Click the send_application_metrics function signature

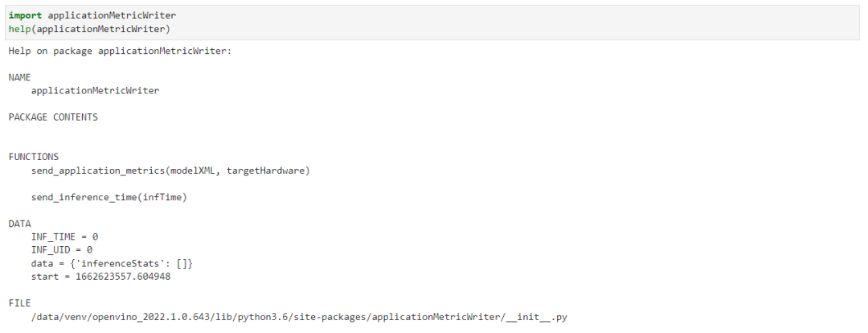pos(170,171)
